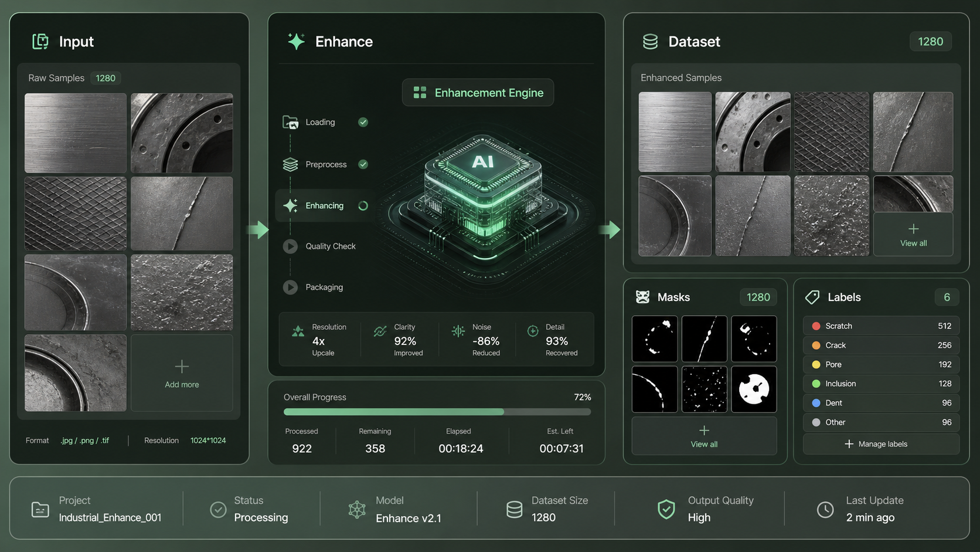Screen dimensions: 980x552
Task: Click View all in Enhanced Samples
Action: click(x=913, y=235)
